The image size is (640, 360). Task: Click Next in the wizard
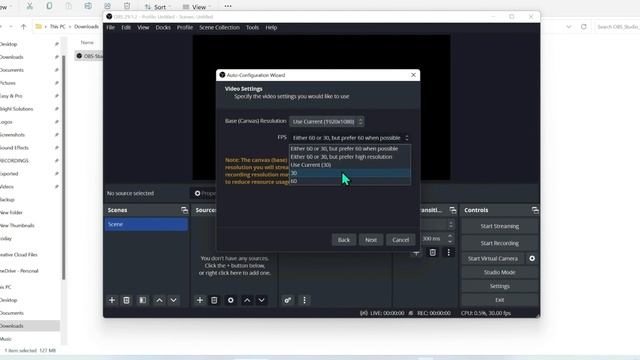point(371,240)
